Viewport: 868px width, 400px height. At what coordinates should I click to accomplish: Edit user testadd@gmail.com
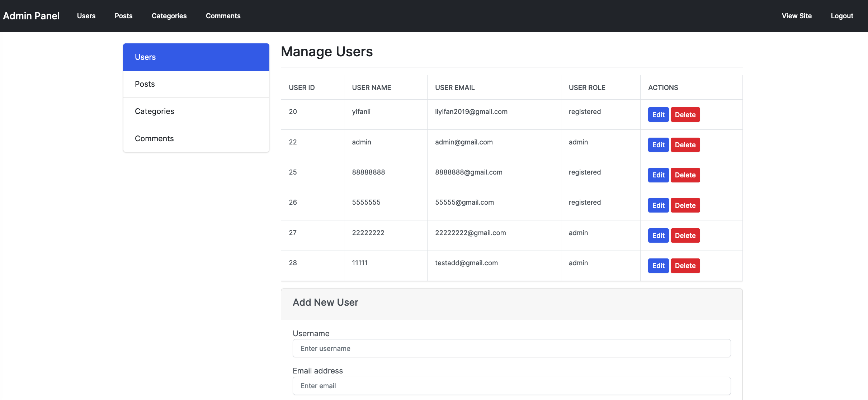pyautogui.click(x=658, y=266)
